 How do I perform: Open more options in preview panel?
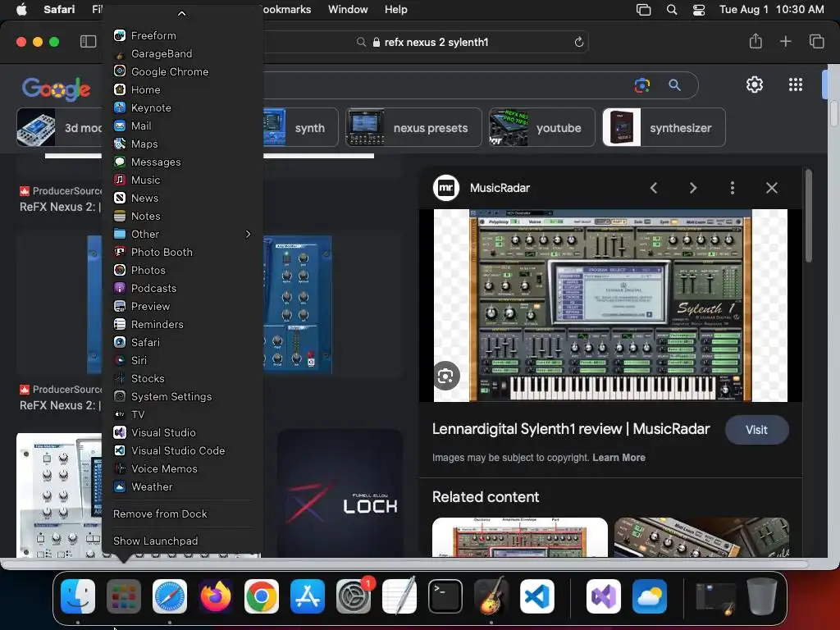[x=733, y=188]
